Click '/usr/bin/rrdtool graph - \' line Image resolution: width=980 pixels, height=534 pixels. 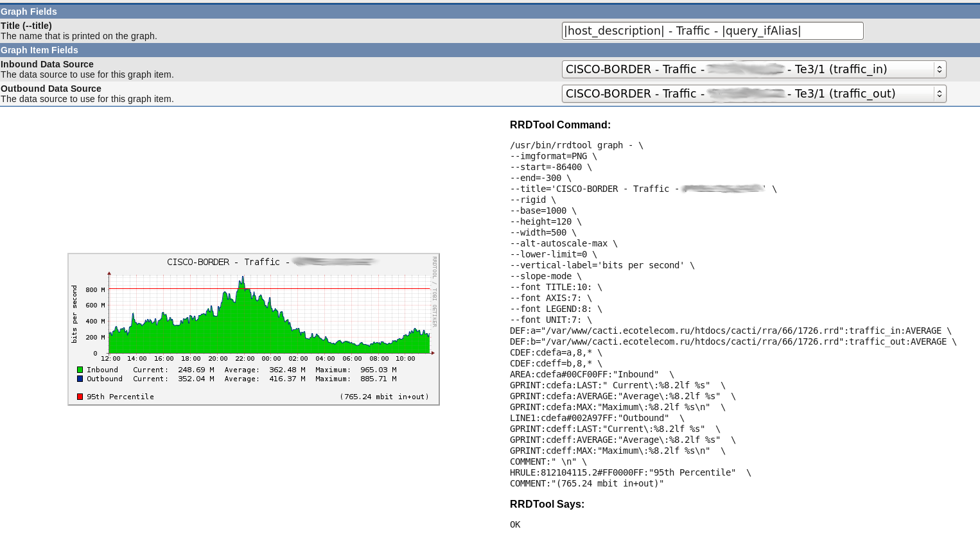[577, 145]
